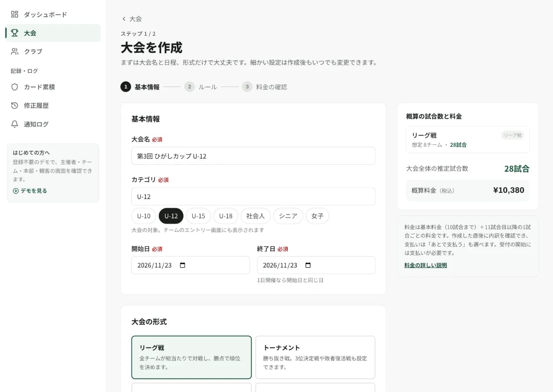Click the カテゴリ text field
Image resolution: width=553 pixels, height=392 pixels.
[x=253, y=196]
